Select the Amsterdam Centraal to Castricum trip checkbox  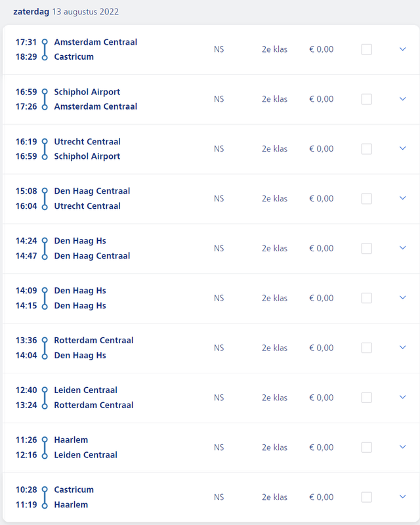(366, 50)
